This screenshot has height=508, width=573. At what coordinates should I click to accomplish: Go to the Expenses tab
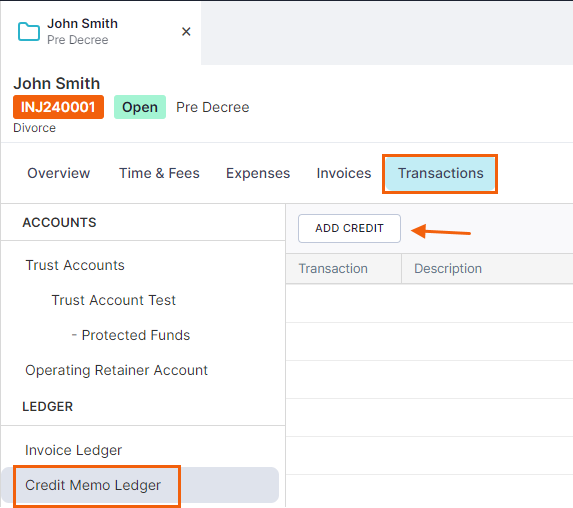[x=258, y=173]
